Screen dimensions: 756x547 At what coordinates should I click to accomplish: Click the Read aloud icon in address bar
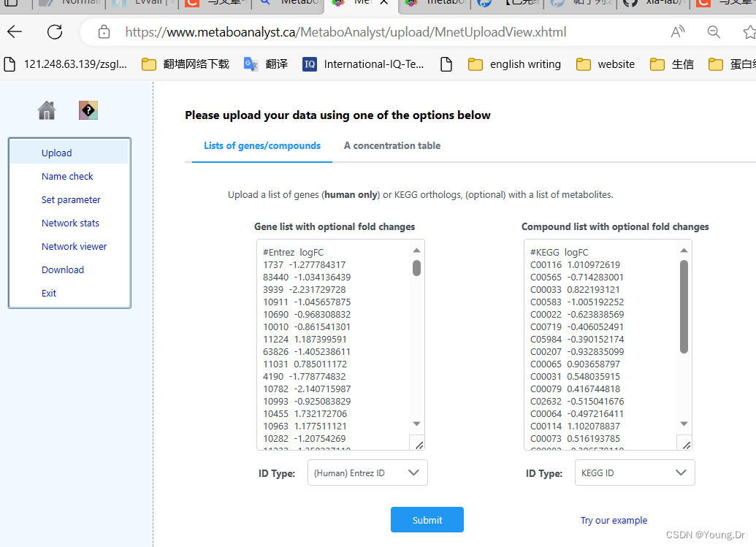point(677,31)
